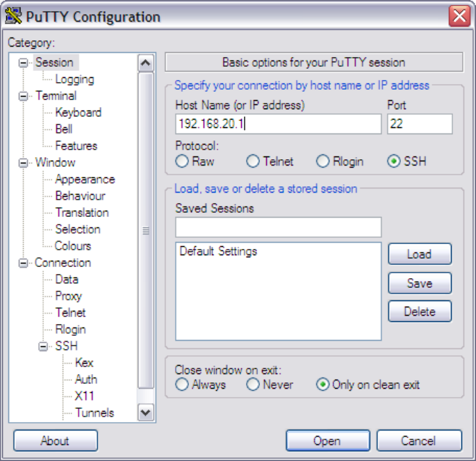Open the Bell settings category

coord(64,129)
